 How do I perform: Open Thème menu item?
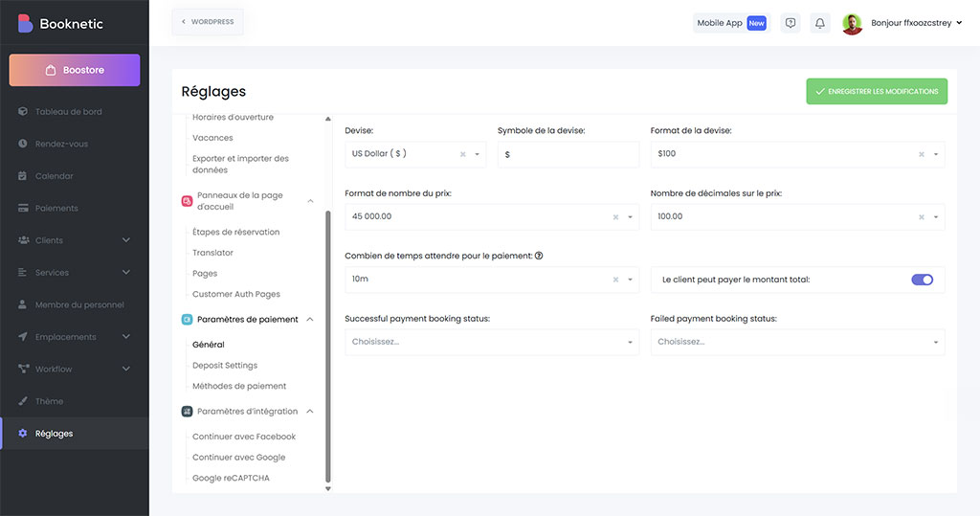pos(75,401)
